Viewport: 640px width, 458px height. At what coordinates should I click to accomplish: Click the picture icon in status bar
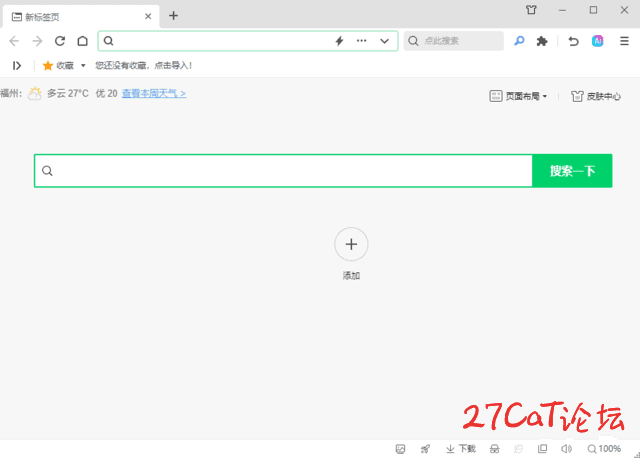400,449
